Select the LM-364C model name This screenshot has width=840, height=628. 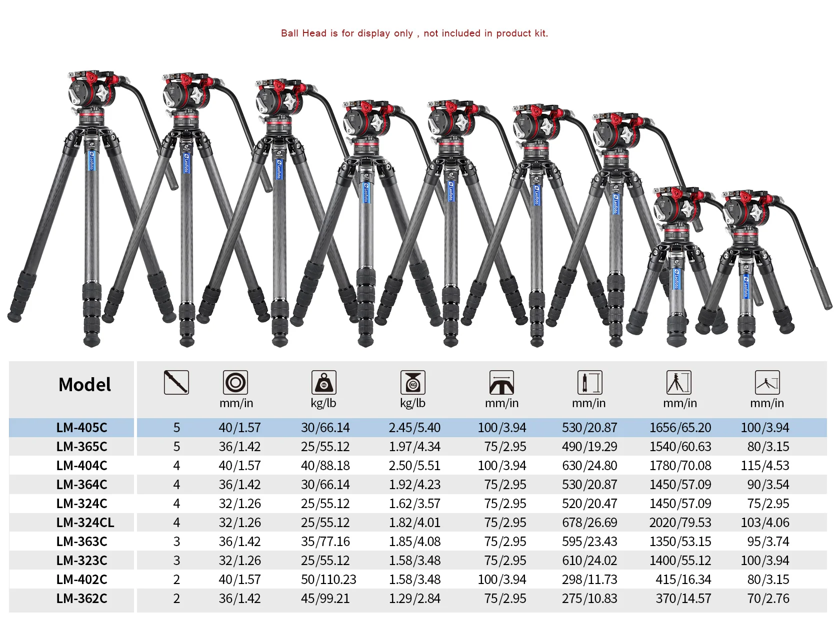(82, 485)
